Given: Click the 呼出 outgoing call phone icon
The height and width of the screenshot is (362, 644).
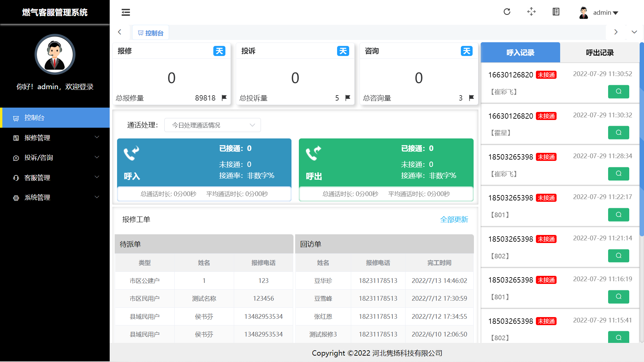Looking at the screenshot, I should coord(313,153).
